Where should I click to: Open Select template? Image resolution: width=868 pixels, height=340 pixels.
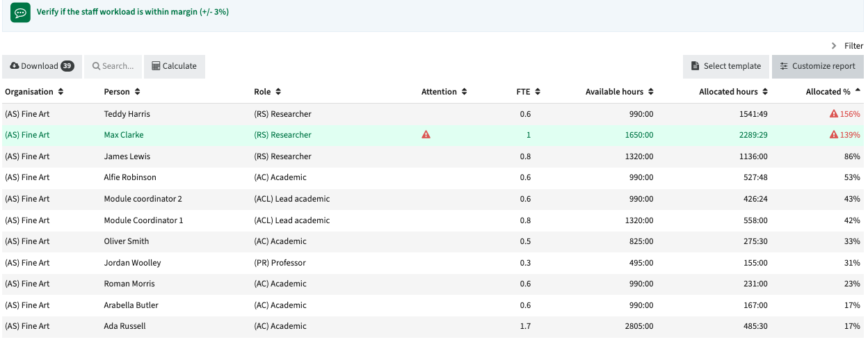726,66
